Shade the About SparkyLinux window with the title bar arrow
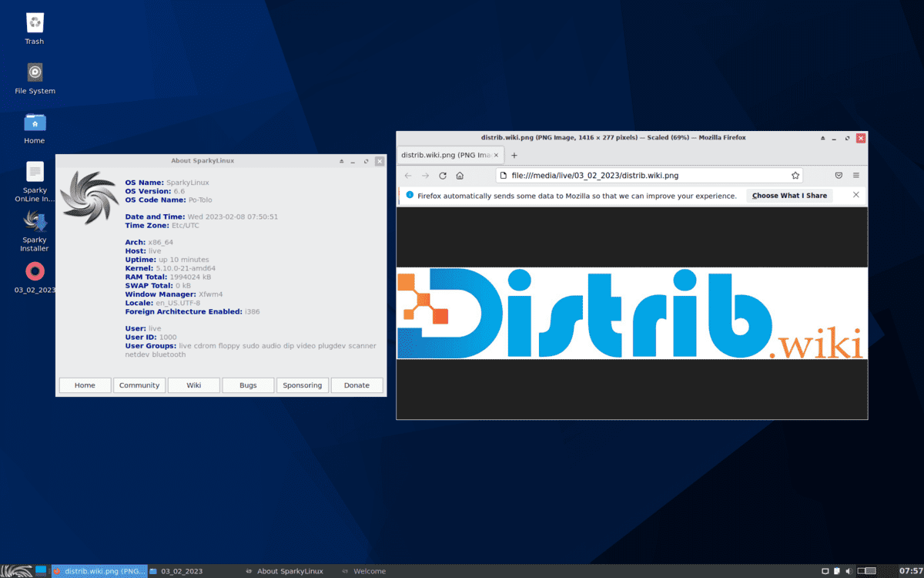The height and width of the screenshot is (578, 924). coord(342,161)
